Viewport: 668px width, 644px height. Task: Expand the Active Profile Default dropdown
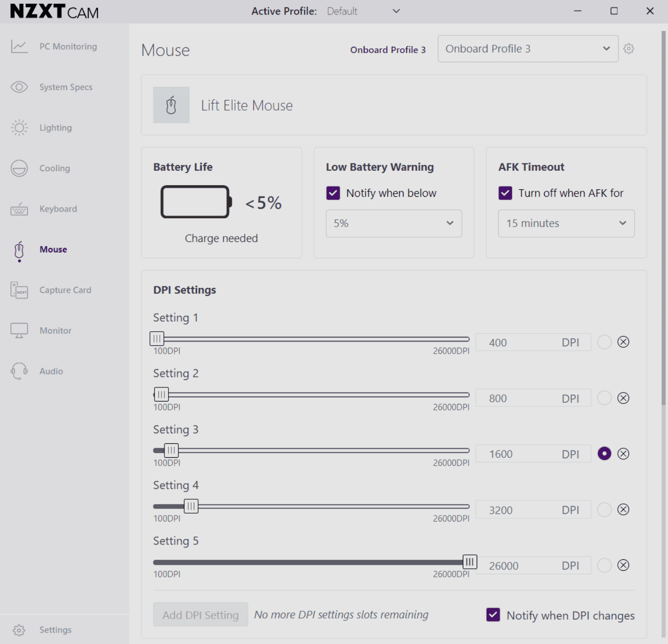364,11
